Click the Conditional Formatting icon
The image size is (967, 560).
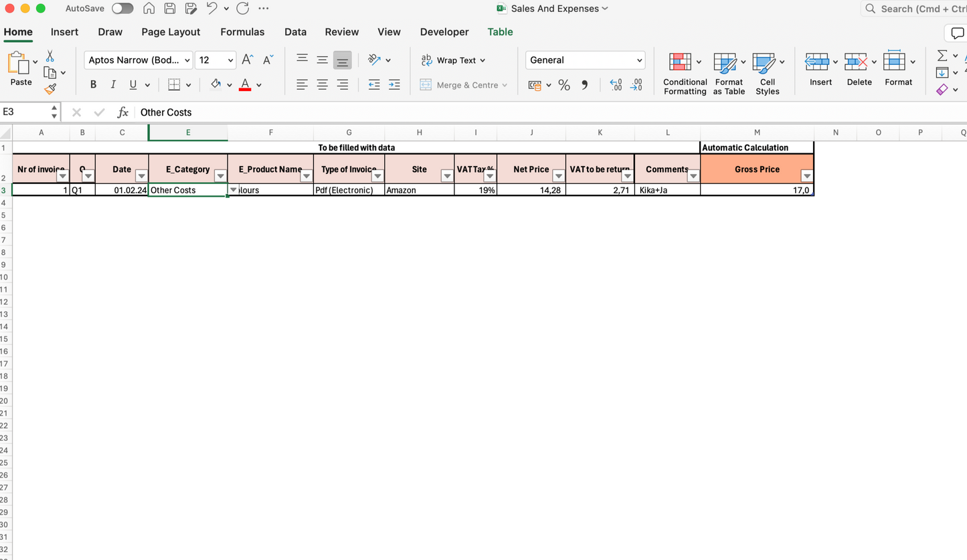click(x=681, y=63)
